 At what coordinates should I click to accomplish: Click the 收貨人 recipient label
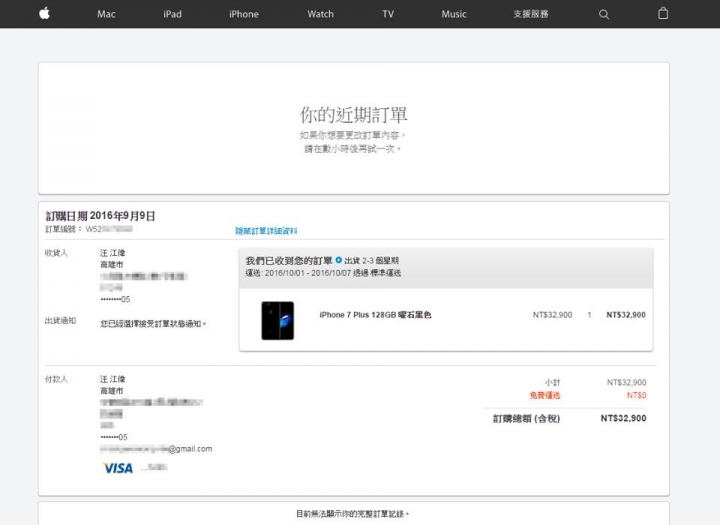pyautogui.click(x=56, y=253)
